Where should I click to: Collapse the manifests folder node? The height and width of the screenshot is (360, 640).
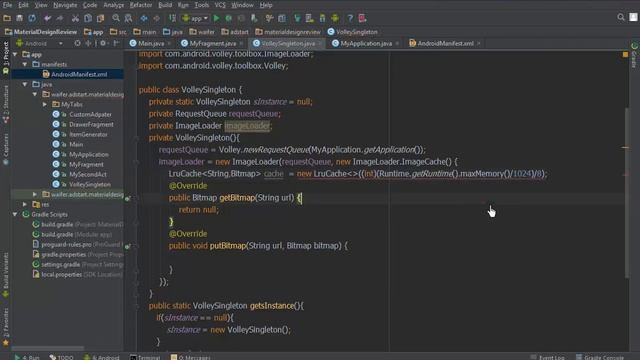(25, 64)
